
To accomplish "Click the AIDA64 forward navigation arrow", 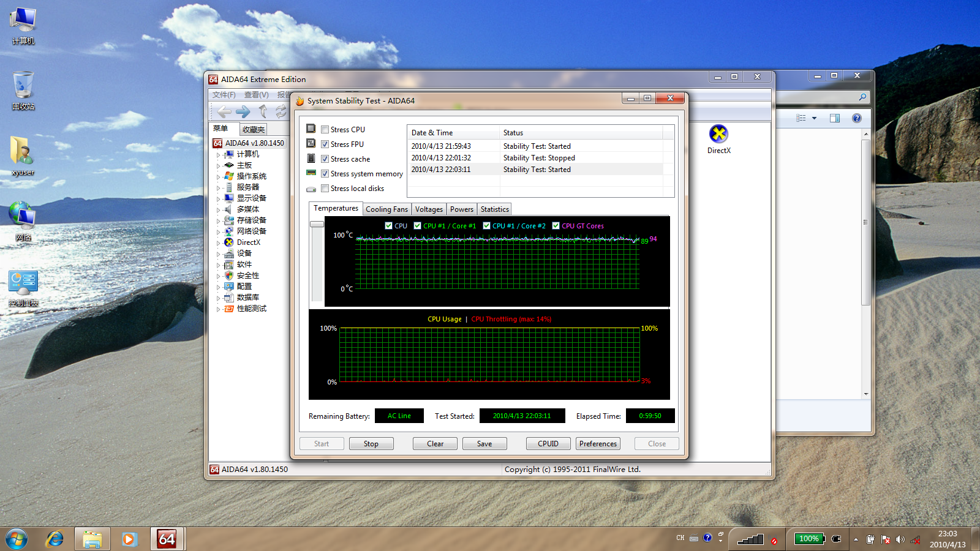I will click(243, 111).
